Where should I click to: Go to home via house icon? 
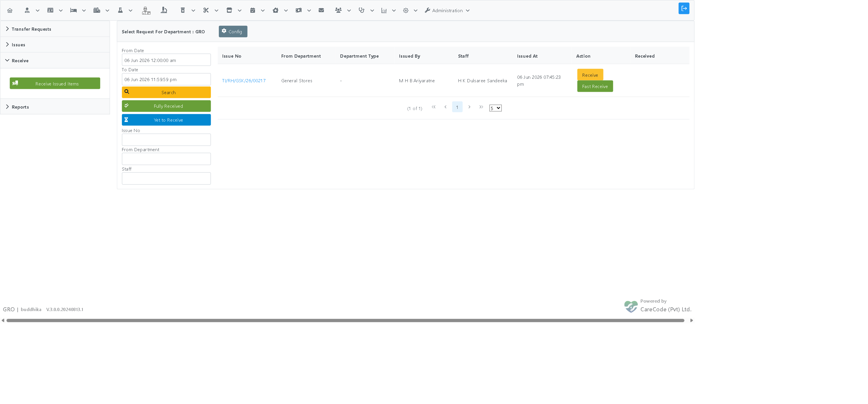point(10,10)
